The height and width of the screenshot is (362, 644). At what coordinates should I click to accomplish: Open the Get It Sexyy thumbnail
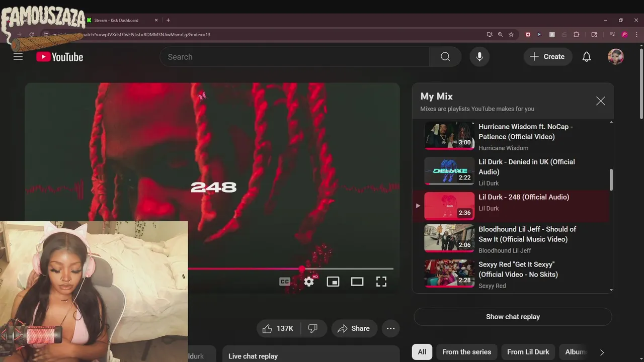tap(449, 274)
